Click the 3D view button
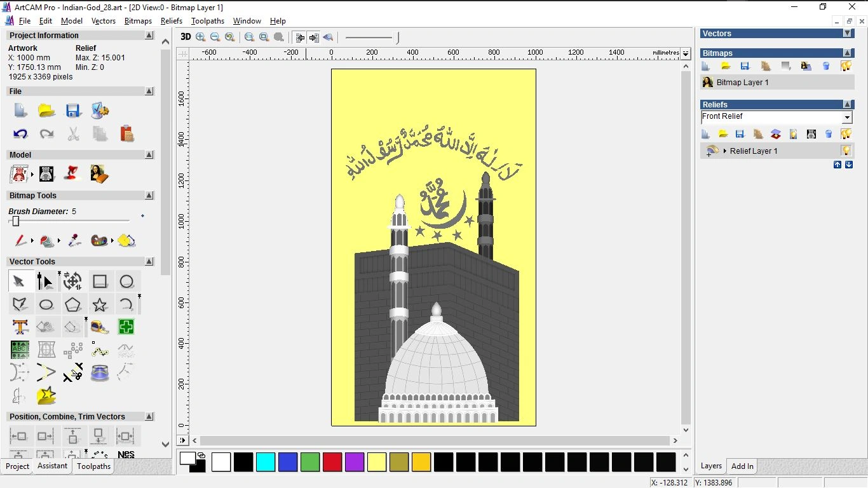The height and width of the screenshot is (488, 868). (x=186, y=37)
